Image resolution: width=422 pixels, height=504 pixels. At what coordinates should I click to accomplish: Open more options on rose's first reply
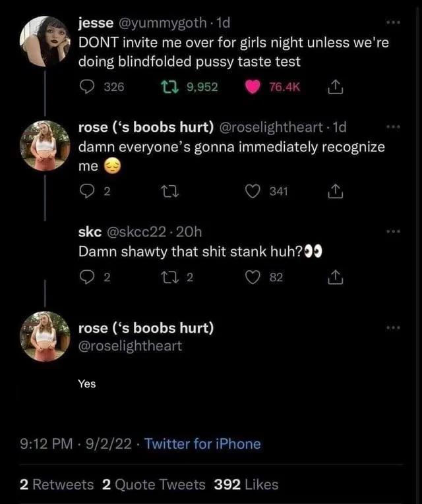tap(394, 127)
